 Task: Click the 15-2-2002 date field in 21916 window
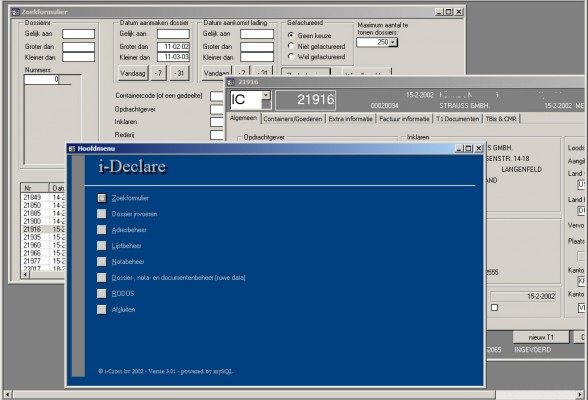(523, 296)
